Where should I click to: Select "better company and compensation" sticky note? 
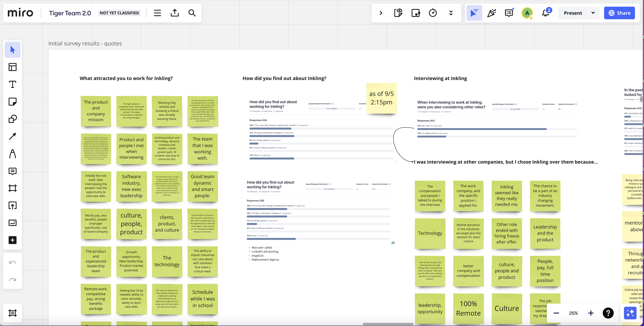tap(468, 271)
